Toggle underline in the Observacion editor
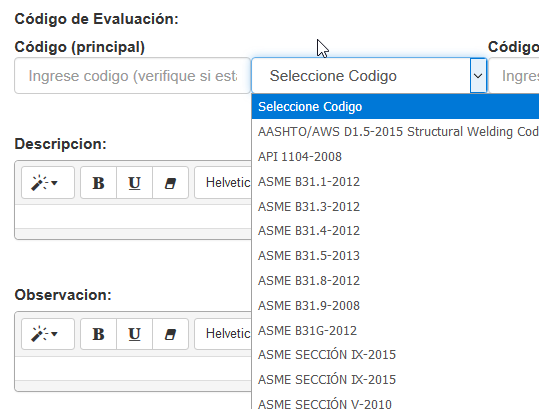 [x=134, y=334]
